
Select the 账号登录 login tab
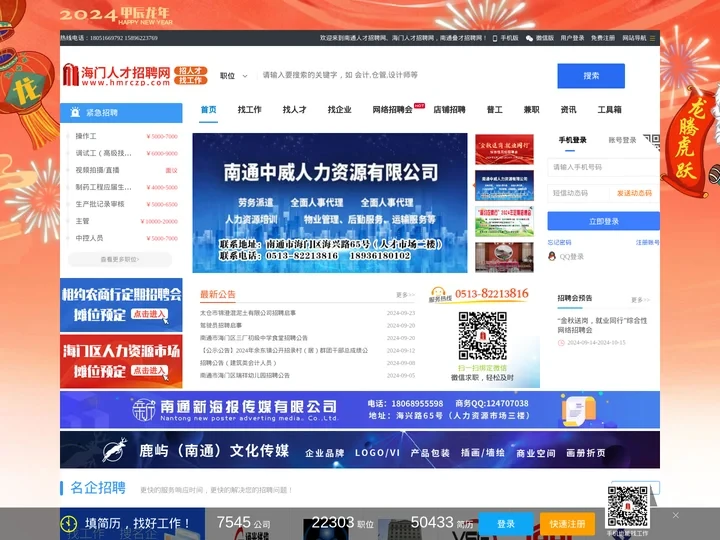click(x=622, y=140)
